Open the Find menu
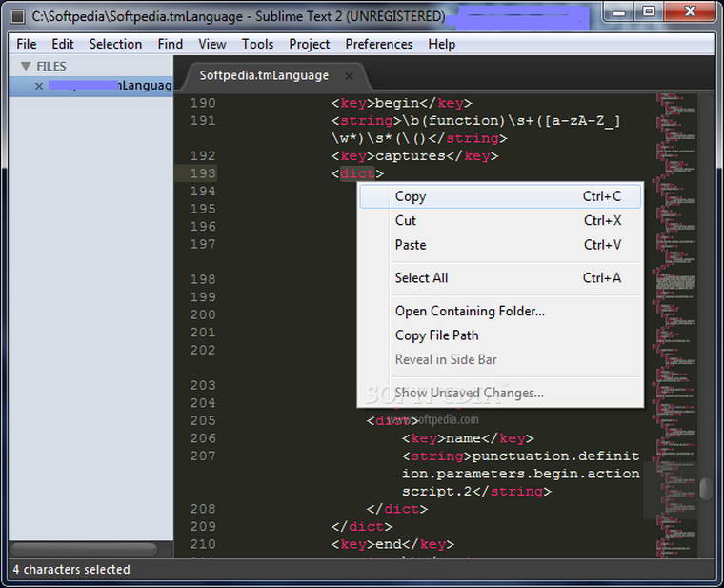Image resolution: width=724 pixels, height=588 pixels. tap(171, 45)
